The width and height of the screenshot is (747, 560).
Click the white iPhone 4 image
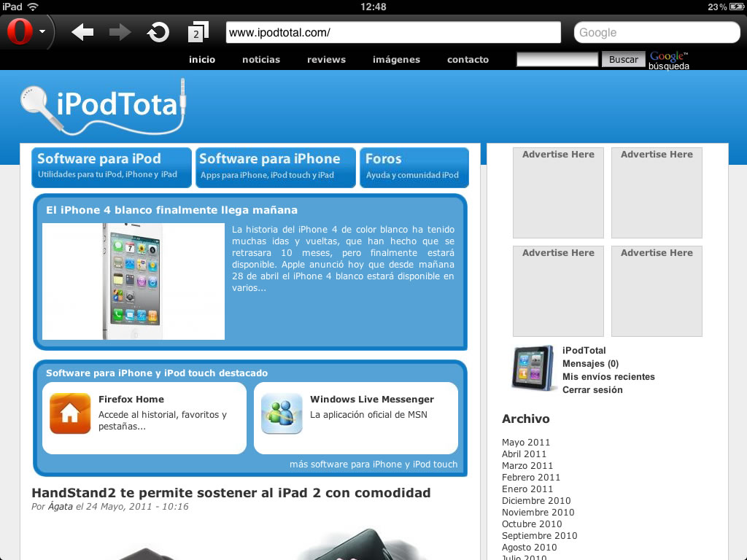[x=133, y=281]
